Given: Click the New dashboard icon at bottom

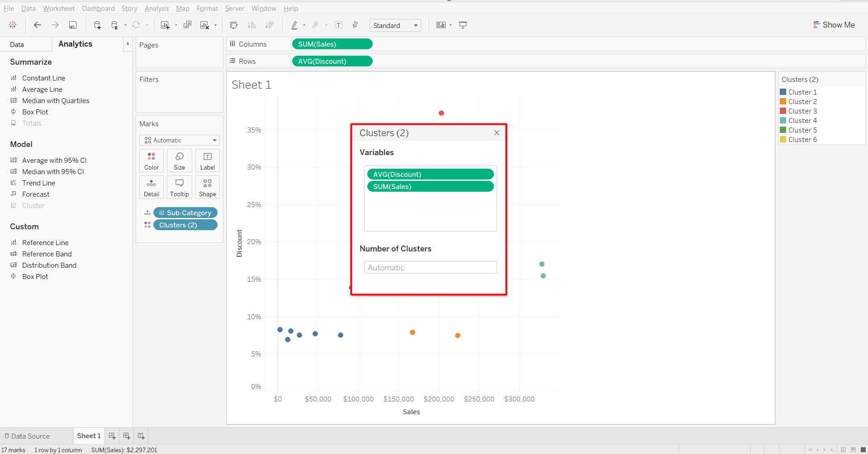Looking at the screenshot, I should coord(127,436).
